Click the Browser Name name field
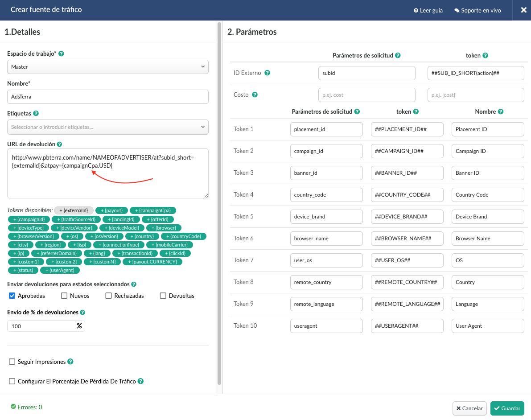Image resolution: width=531 pixels, height=420 pixels. click(488, 239)
